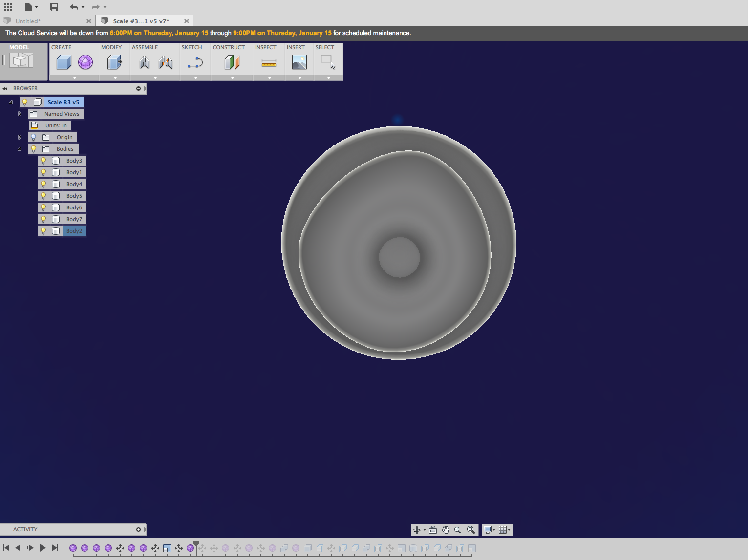748x560 pixels.
Task: Collapse the BROWSER panel
Action: coord(5,88)
